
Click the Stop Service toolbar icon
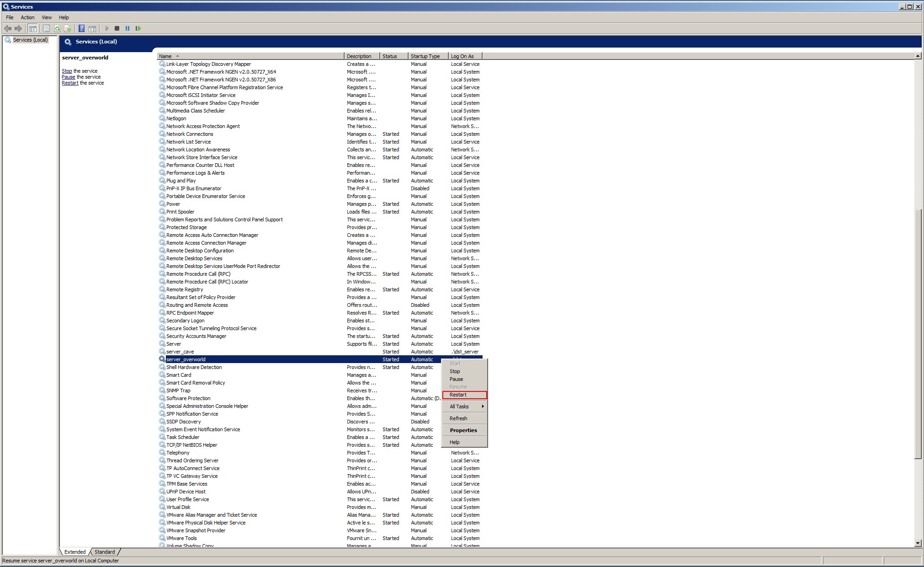117,28
